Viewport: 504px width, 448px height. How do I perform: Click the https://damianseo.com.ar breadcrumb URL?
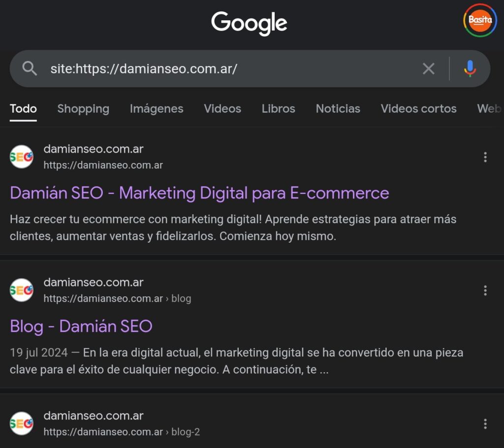click(103, 165)
